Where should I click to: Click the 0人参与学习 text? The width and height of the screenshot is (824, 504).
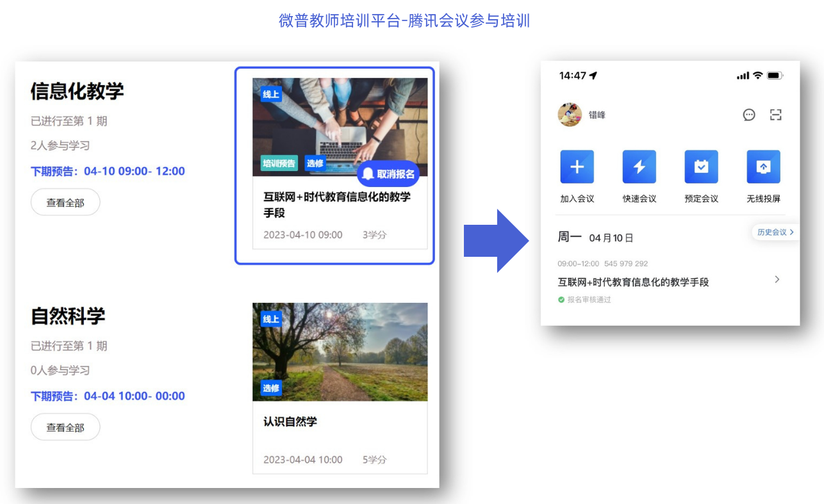[60, 370]
